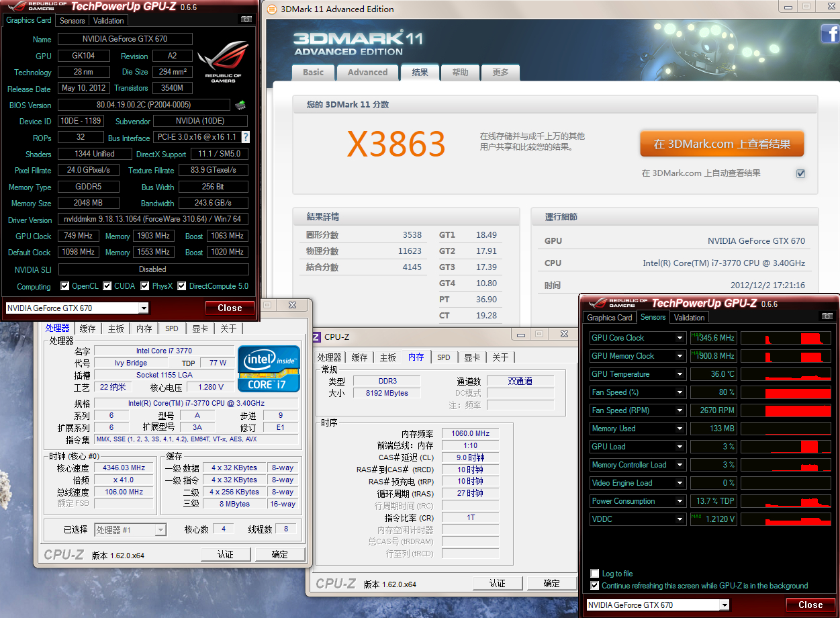
Task: Switch to the Basic tab in 3DMark 11
Action: [x=313, y=73]
